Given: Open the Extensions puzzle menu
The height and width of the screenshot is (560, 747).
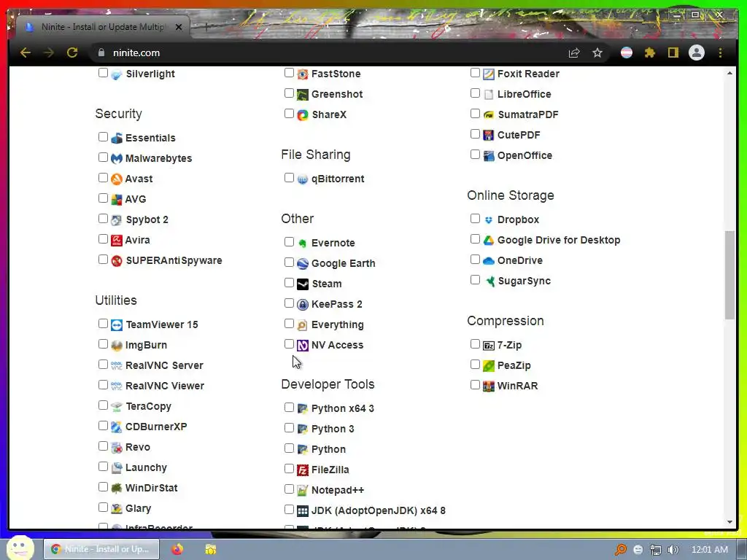Looking at the screenshot, I should [649, 52].
